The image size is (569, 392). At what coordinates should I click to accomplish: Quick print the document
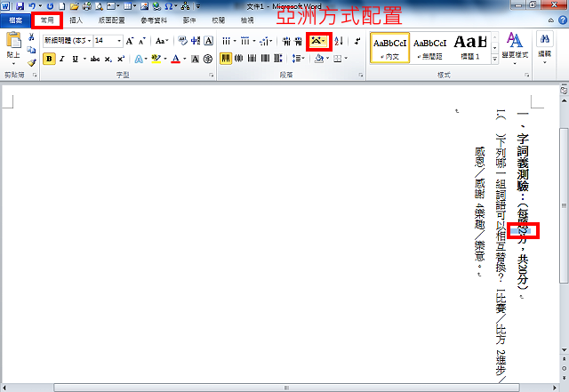click(87, 6)
